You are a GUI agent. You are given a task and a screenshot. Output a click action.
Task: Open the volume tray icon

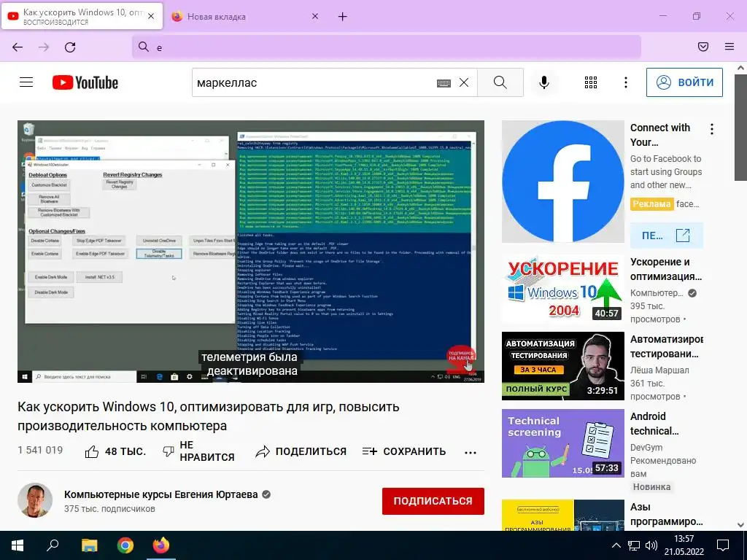651,545
